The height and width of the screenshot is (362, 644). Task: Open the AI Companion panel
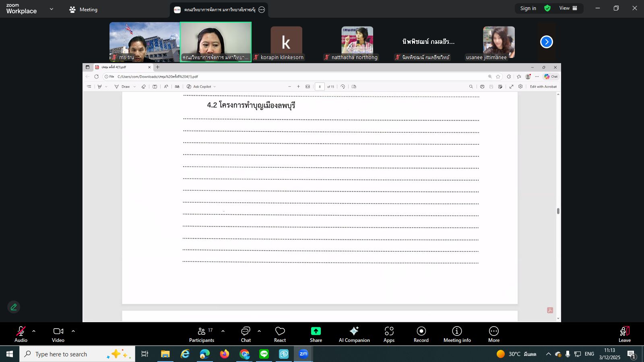point(354,331)
